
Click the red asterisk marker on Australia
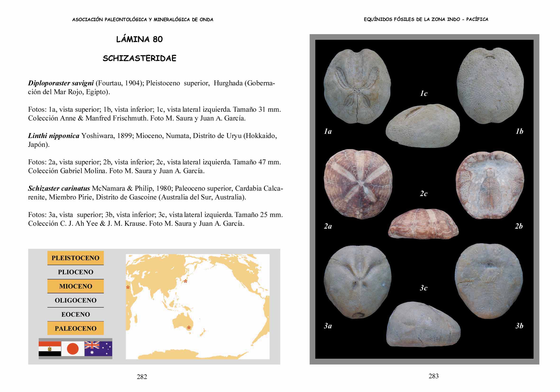click(189, 327)
